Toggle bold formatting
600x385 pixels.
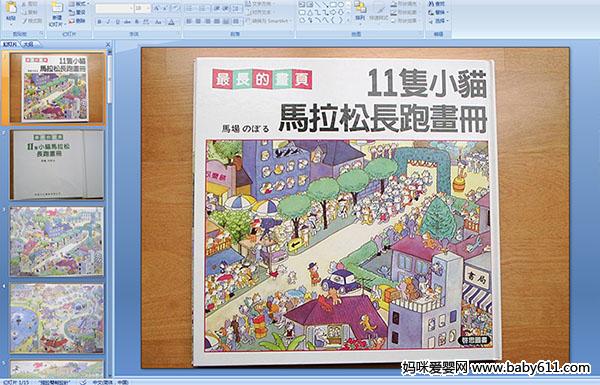pos(99,22)
